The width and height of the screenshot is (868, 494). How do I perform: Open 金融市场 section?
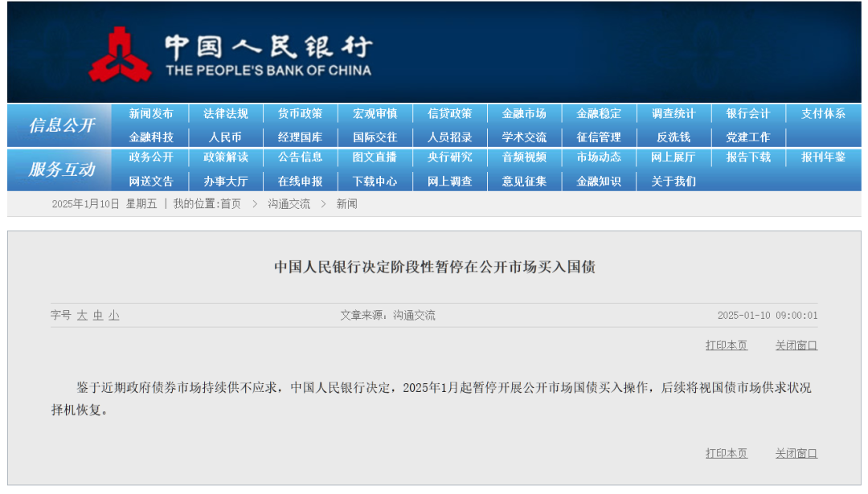[x=524, y=113]
